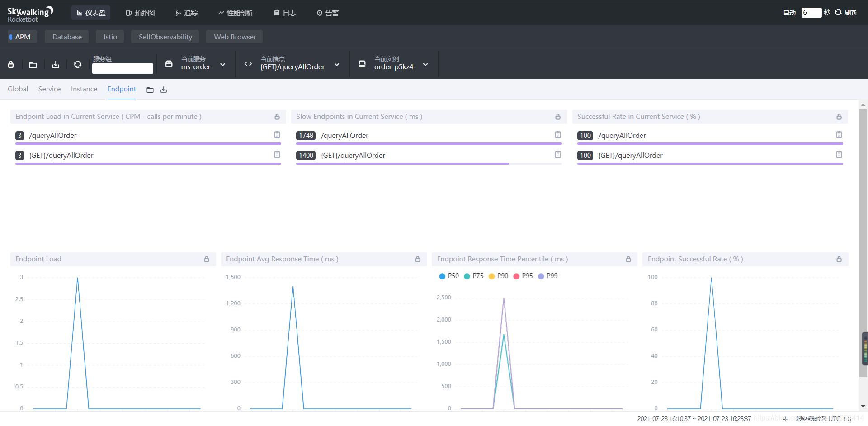Screen dimensions: 868x426
Task: Click lock icon on Endpoint Load chart
Action: coord(207,259)
